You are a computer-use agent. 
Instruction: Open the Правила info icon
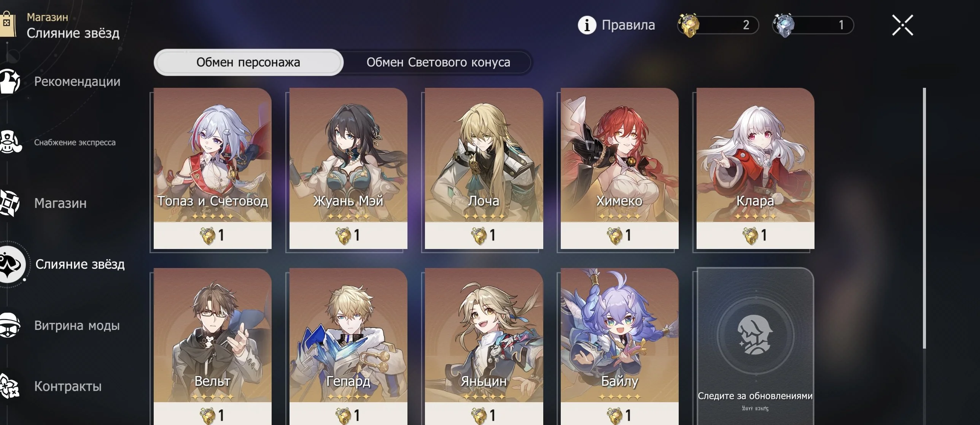pos(587,25)
